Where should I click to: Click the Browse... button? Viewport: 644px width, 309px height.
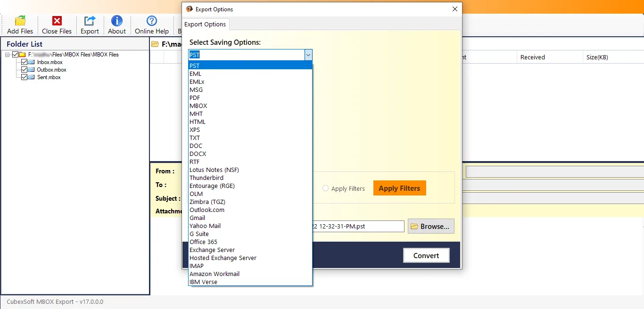[x=431, y=227]
